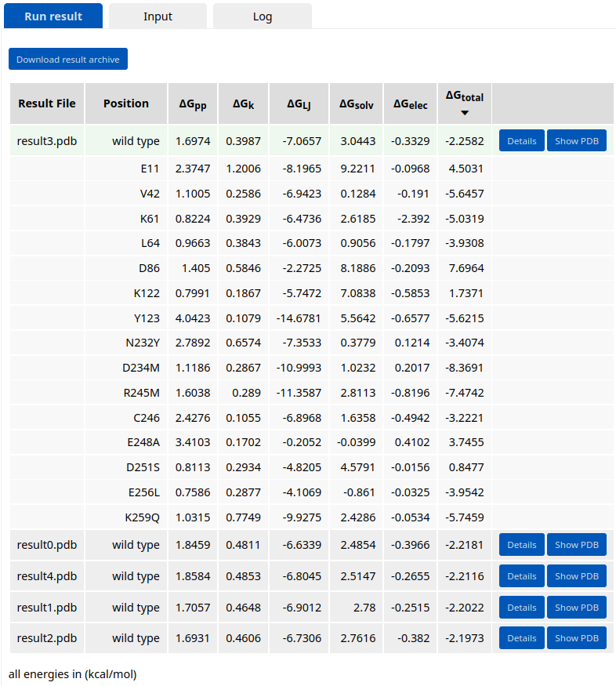Show PDB for result4.pdb
Image resolution: width=616 pixels, height=686 pixels.
click(x=576, y=576)
